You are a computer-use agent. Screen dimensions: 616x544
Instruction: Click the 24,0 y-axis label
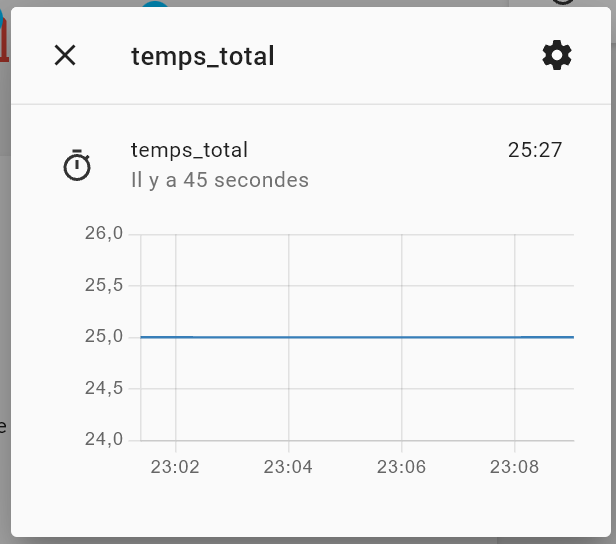[104, 439]
